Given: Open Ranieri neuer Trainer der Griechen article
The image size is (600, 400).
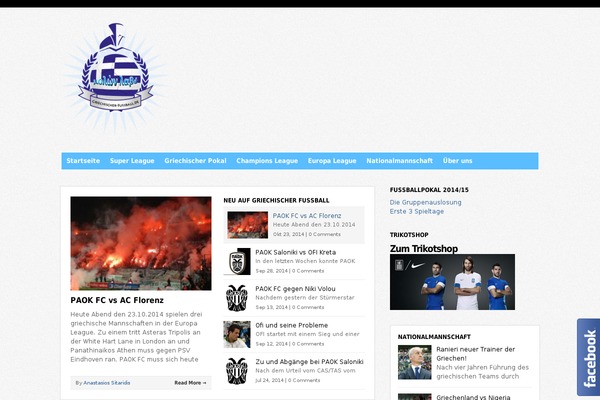Looking at the screenshot, I should [476, 354].
